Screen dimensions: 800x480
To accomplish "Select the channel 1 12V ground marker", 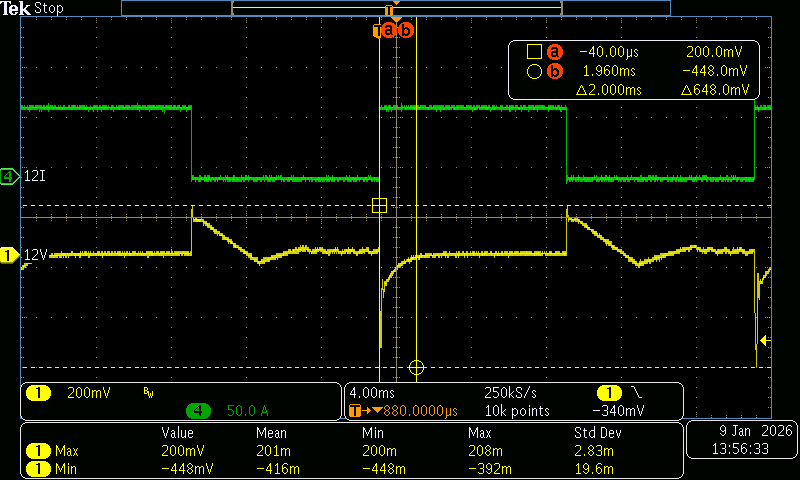I will (10, 256).
